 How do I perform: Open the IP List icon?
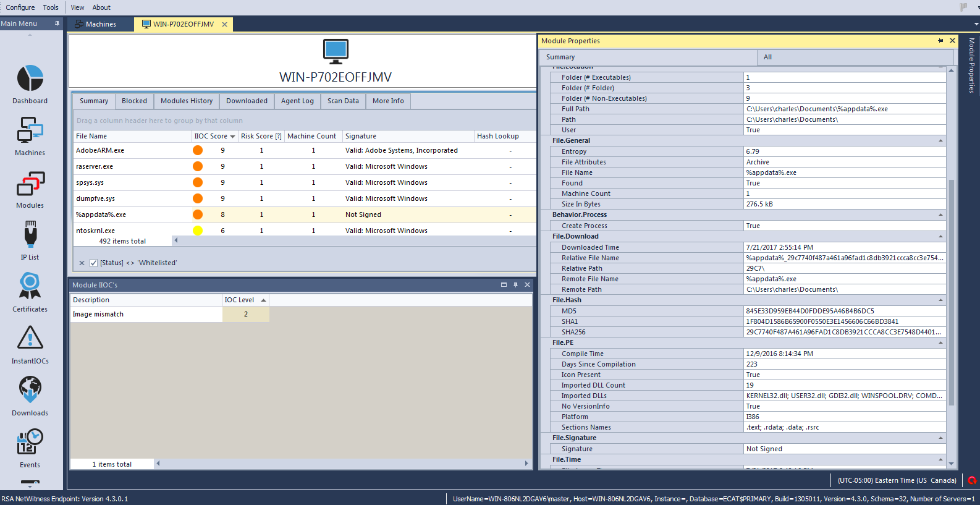coord(30,236)
